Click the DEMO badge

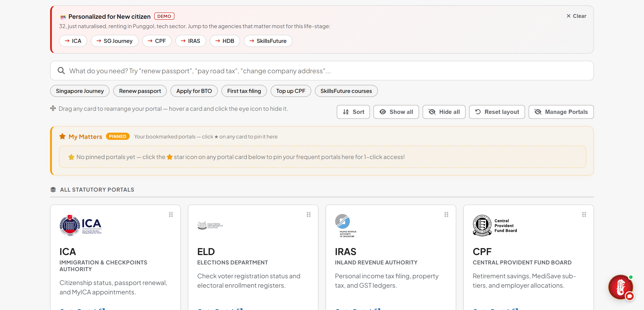coord(164,16)
